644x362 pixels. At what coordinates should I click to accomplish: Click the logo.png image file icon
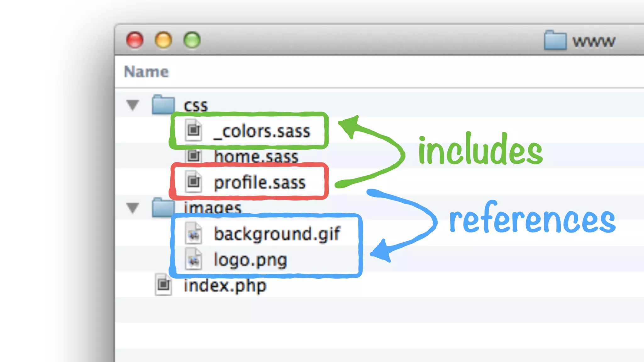(193, 259)
